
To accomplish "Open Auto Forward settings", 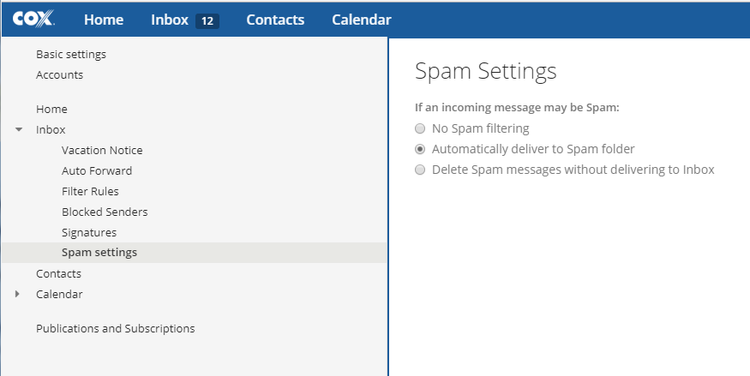I will (97, 171).
